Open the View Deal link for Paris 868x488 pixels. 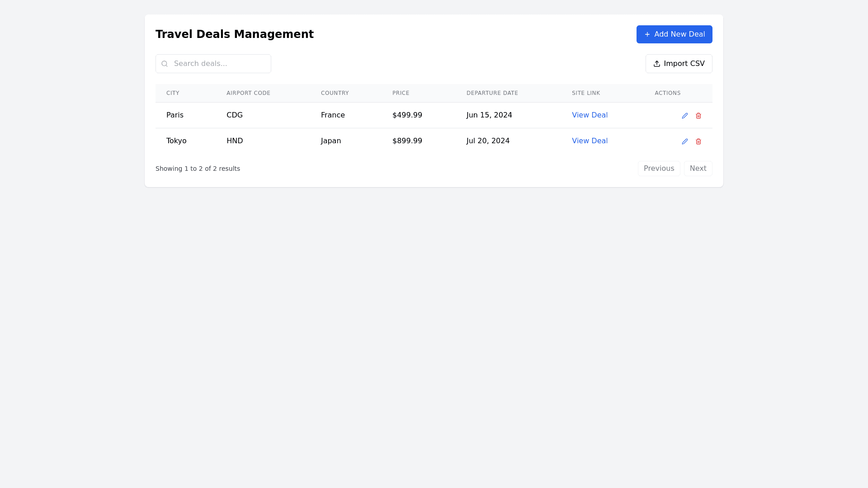pyautogui.click(x=590, y=115)
